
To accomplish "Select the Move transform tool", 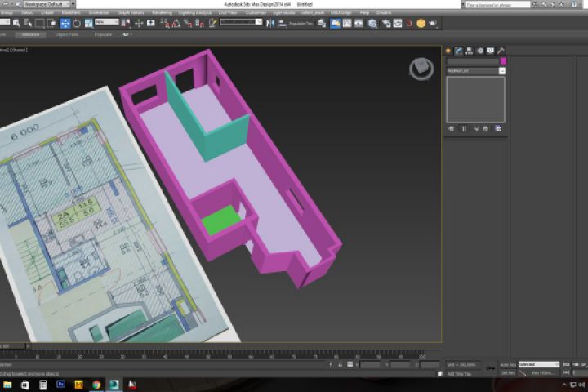I will (x=65, y=23).
